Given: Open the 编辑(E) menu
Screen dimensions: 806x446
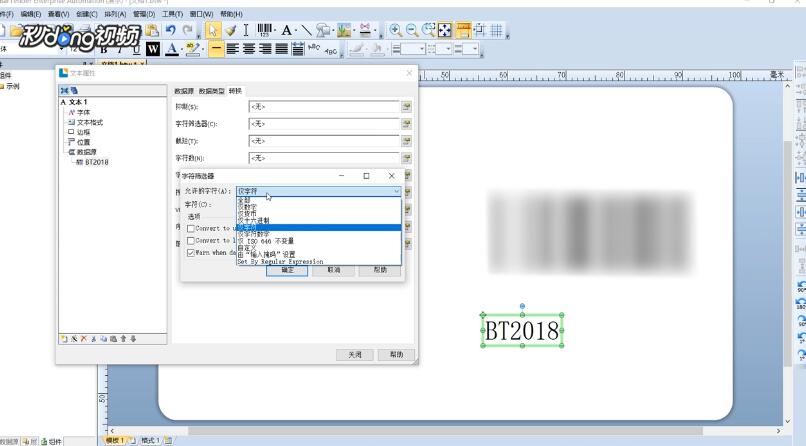Looking at the screenshot, I should click(x=31, y=14).
